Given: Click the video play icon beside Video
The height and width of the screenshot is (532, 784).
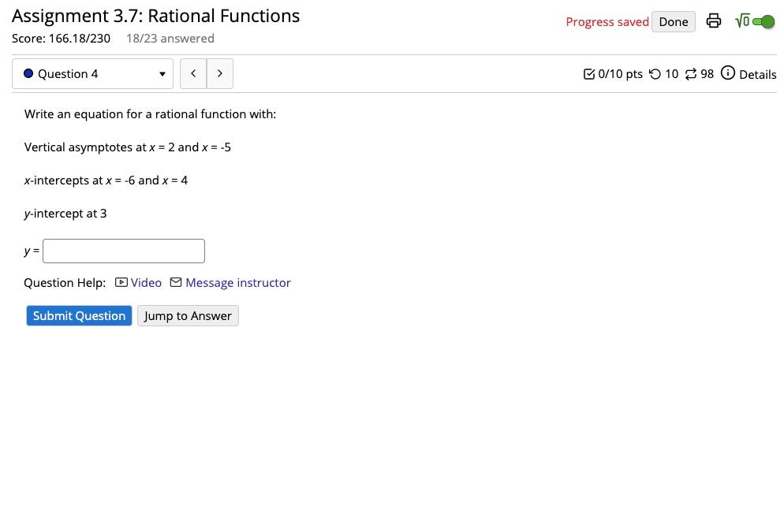Looking at the screenshot, I should click(x=121, y=282).
